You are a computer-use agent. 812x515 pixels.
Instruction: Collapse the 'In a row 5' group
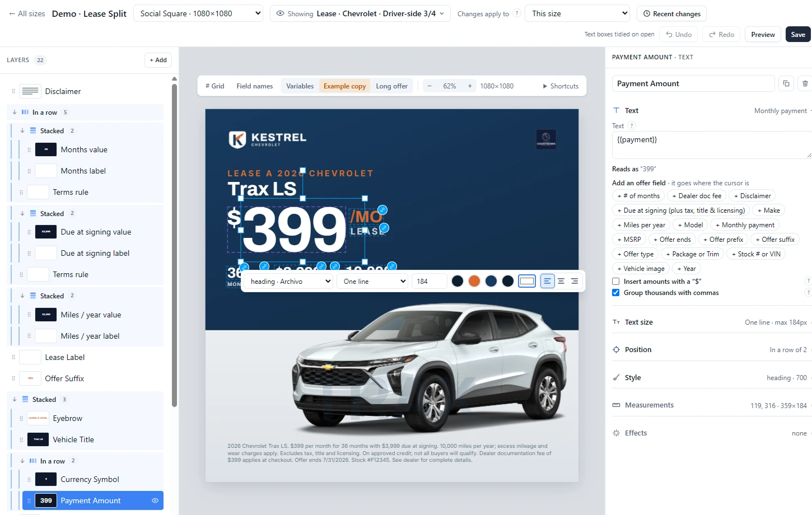click(15, 112)
